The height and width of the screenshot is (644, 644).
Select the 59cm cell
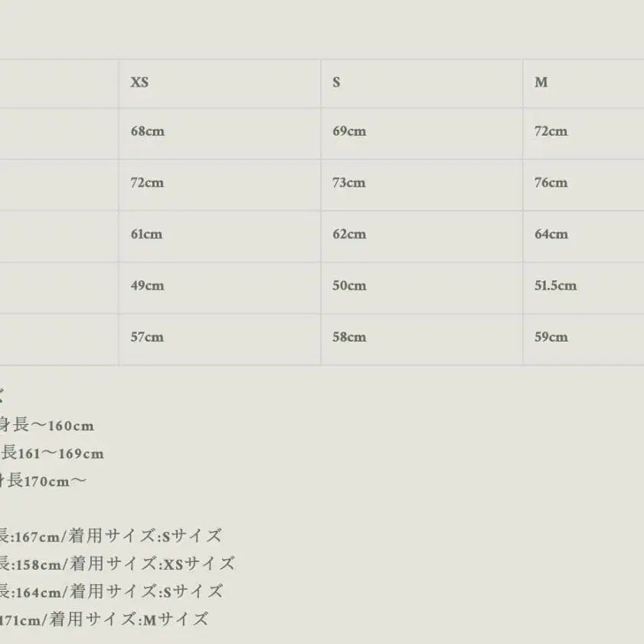[551, 338]
